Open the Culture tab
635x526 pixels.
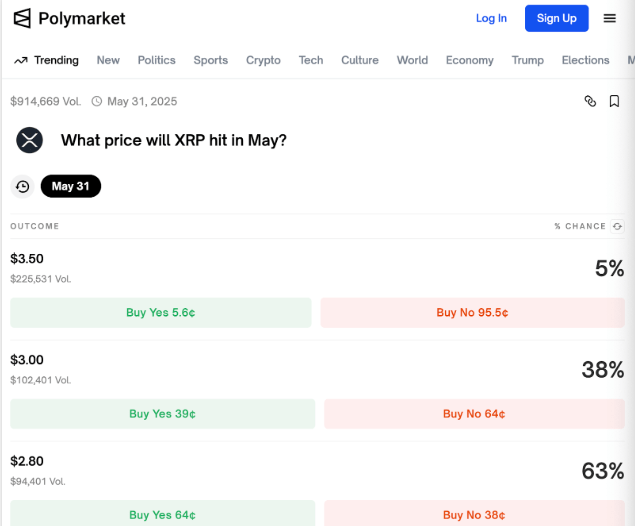(x=360, y=60)
